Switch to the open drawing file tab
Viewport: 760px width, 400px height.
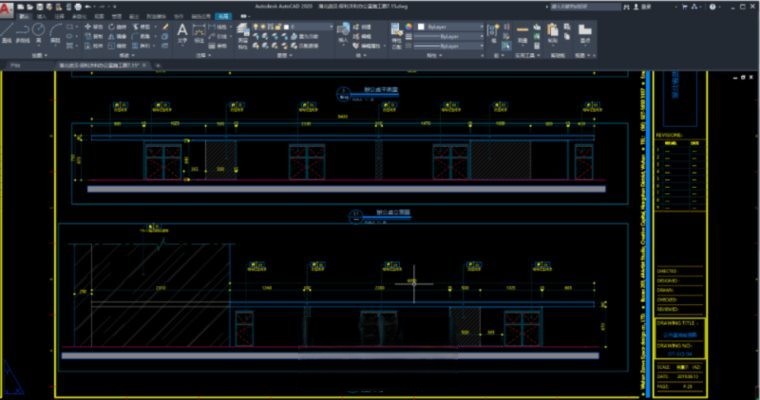click(x=98, y=65)
